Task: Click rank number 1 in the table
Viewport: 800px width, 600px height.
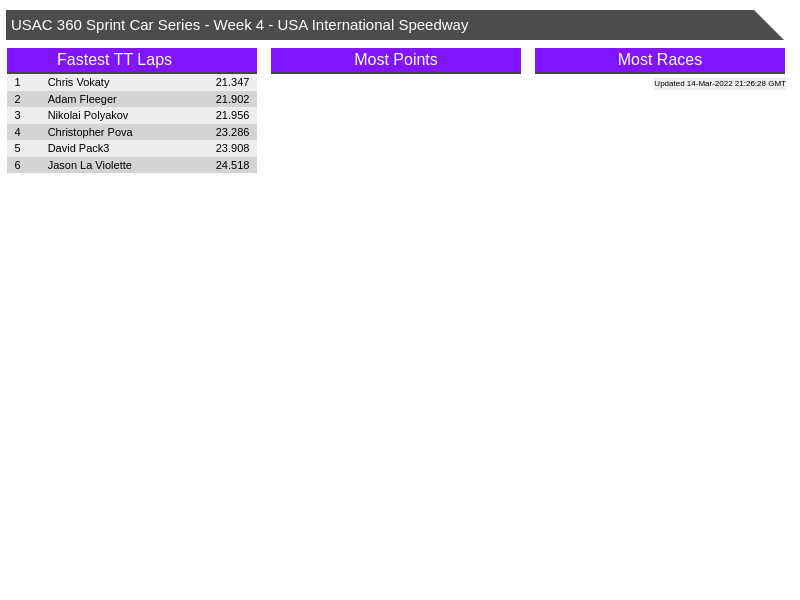Action: pyautogui.click(x=17, y=82)
